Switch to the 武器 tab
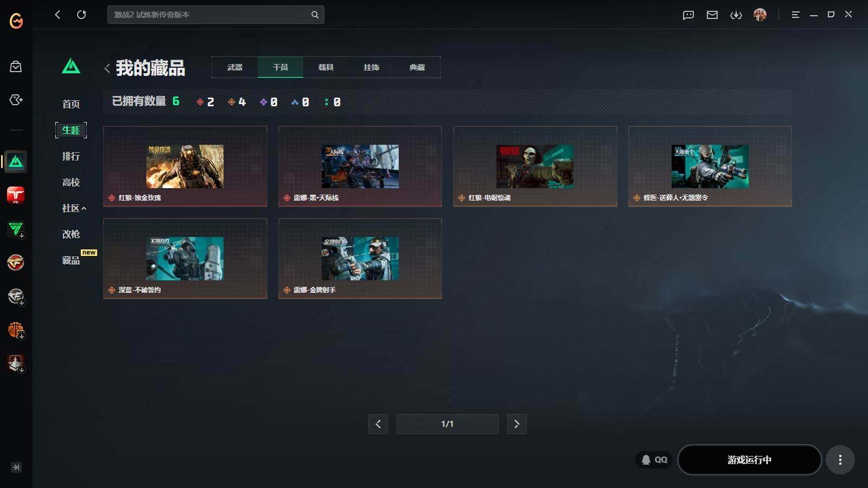 pos(235,67)
